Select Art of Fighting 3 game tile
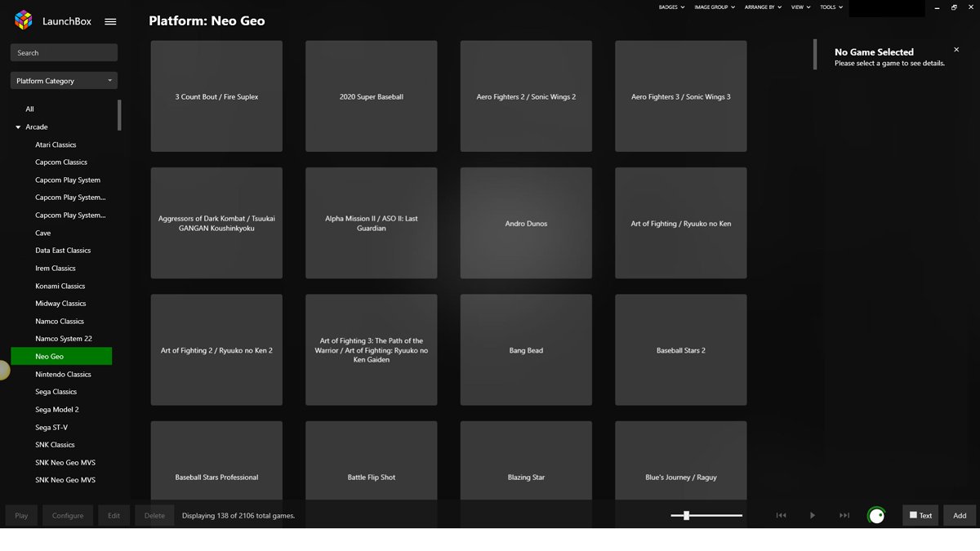 tap(372, 350)
